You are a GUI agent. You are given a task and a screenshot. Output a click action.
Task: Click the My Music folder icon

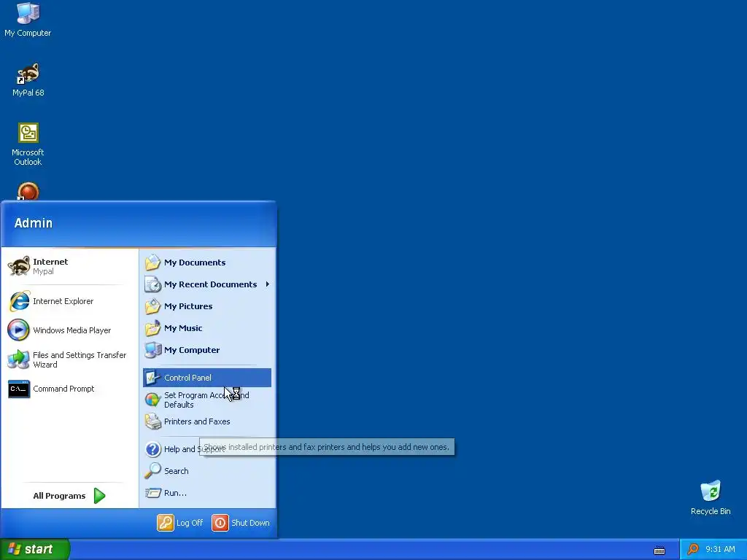click(x=153, y=328)
